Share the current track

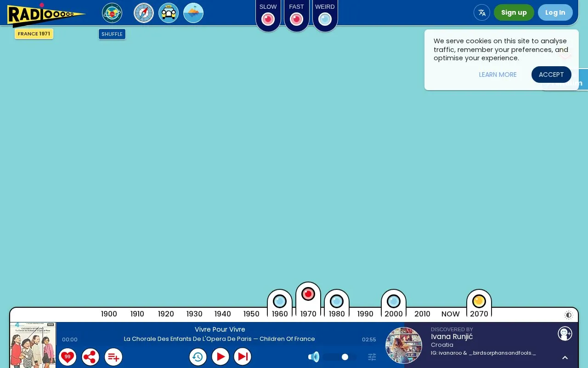pyautogui.click(x=90, y=356)
